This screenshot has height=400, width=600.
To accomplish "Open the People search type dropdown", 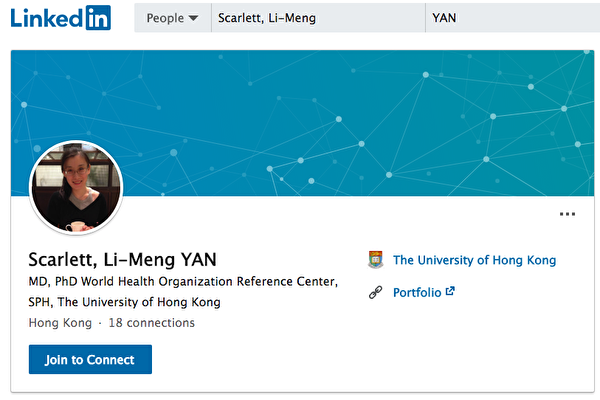I will pos(172,18).
